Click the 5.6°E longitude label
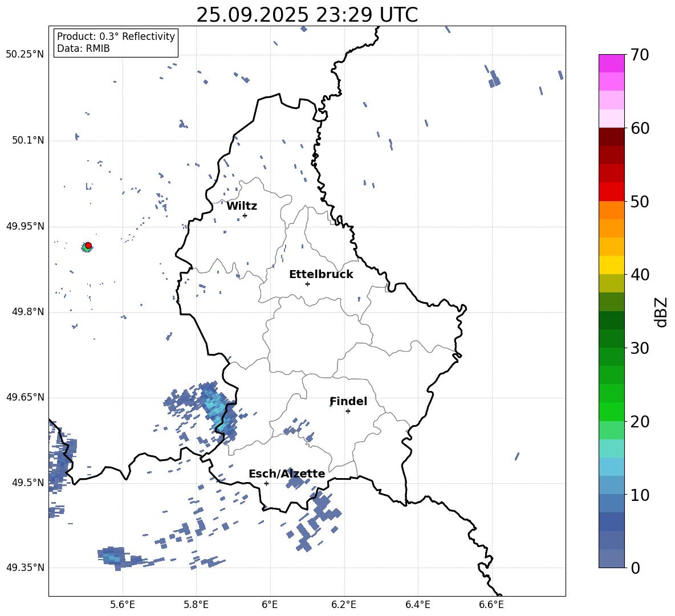This screenshot has width=675, height=616. coord(123,605)
